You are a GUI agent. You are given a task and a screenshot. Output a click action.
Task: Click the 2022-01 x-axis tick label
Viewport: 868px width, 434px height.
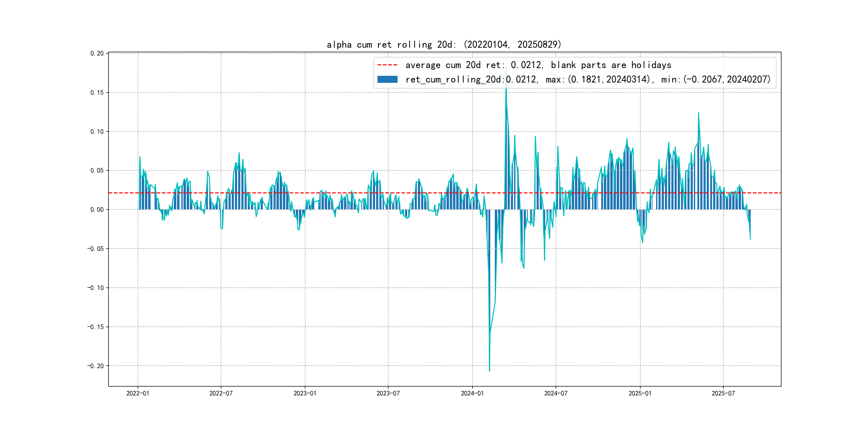click(137, 393)
